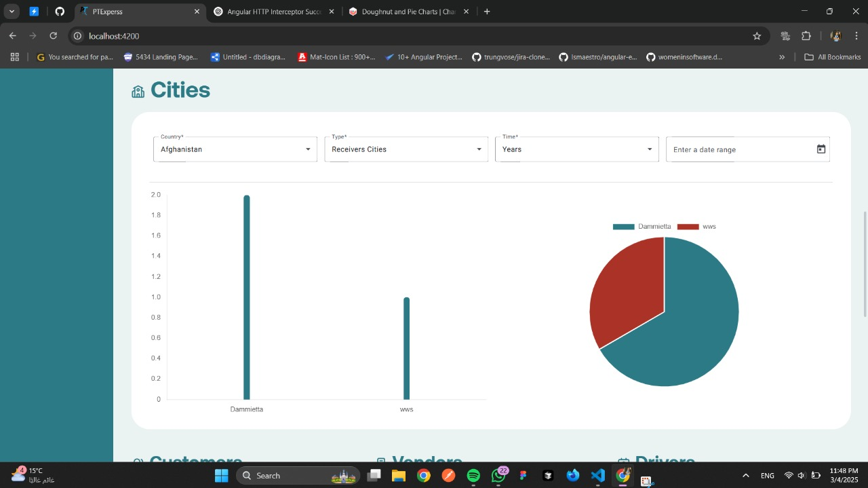Open new browser tab

point(487,12)
